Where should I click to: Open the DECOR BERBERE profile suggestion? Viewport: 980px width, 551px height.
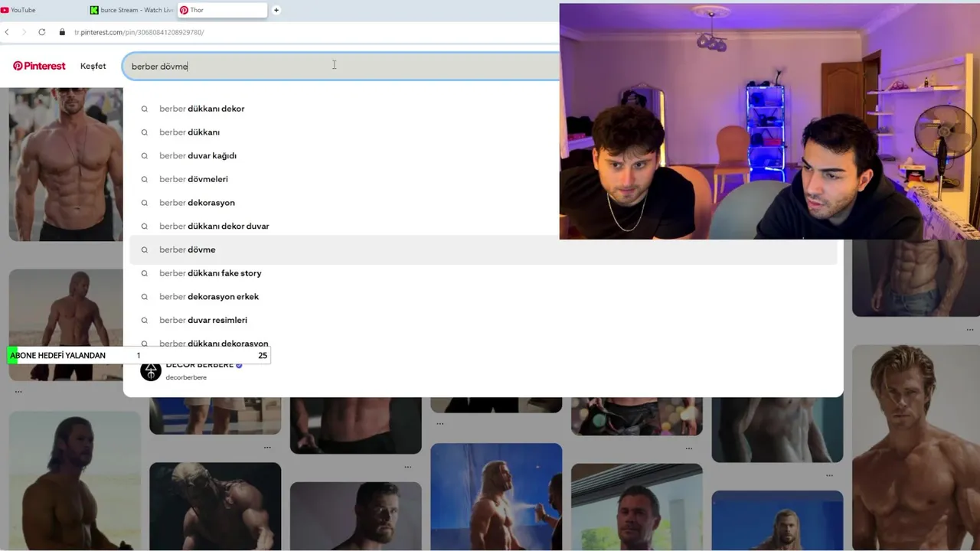[483, 371]
